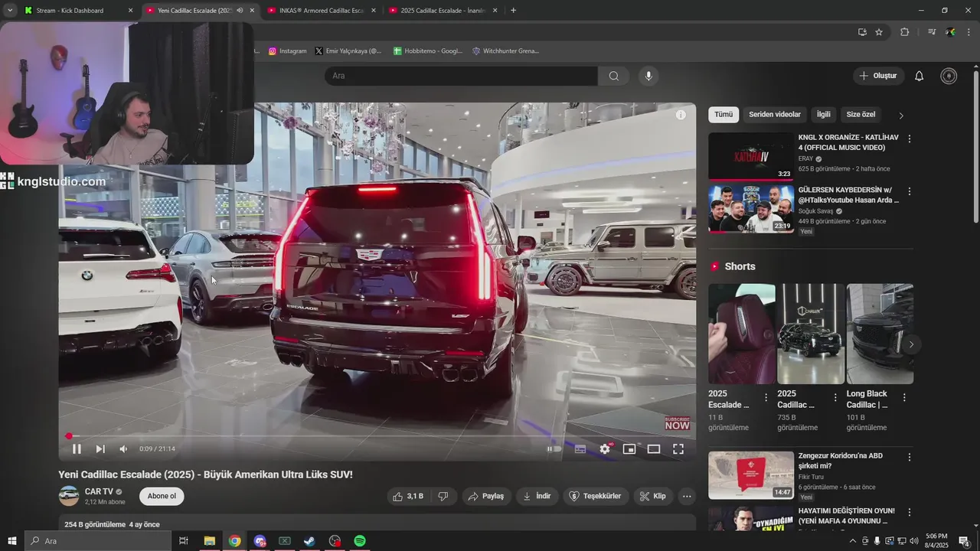
Task: Open the CAR TV channel name link
Action: 99,491
